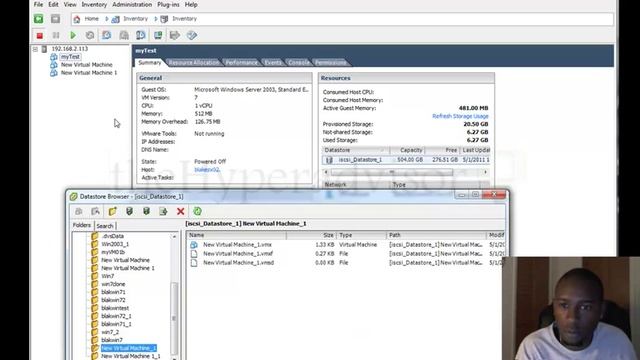Click the new folder icon in Datastore Browser
The height and width of the screenshot is (360, 640).
(112, 211)
